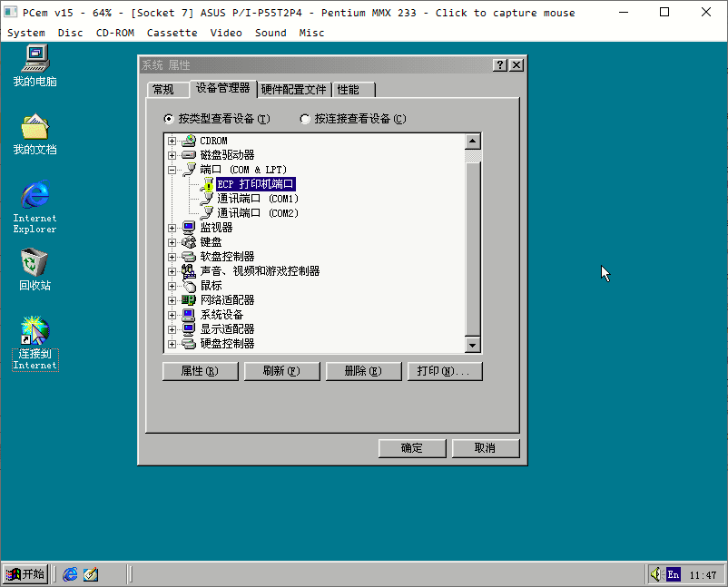Screen dimensions: 728x587
Task: Click the volume speaker tray icon
Action: (x=655, y=574)
